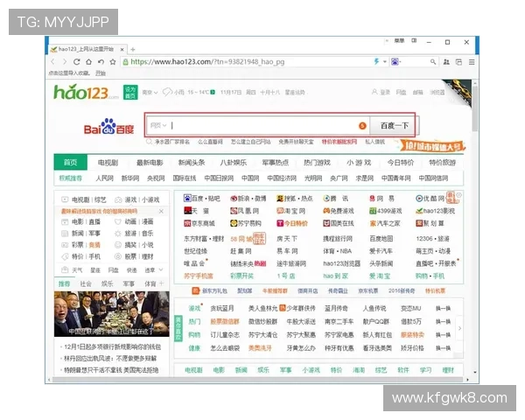Click the horizontal scrollbar at the bottom
This screenshot has height=420, width=525.
[258, 380]
